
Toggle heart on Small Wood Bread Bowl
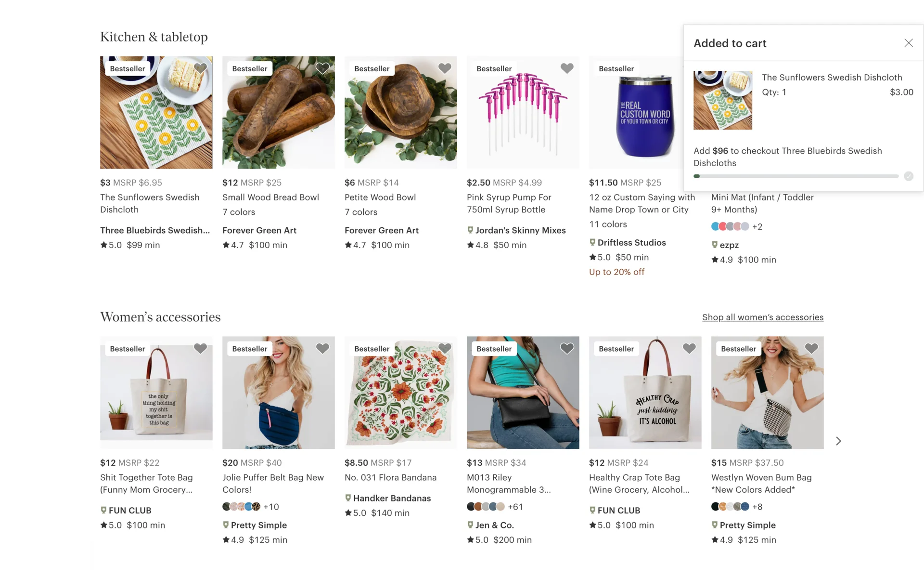(322, 68)
